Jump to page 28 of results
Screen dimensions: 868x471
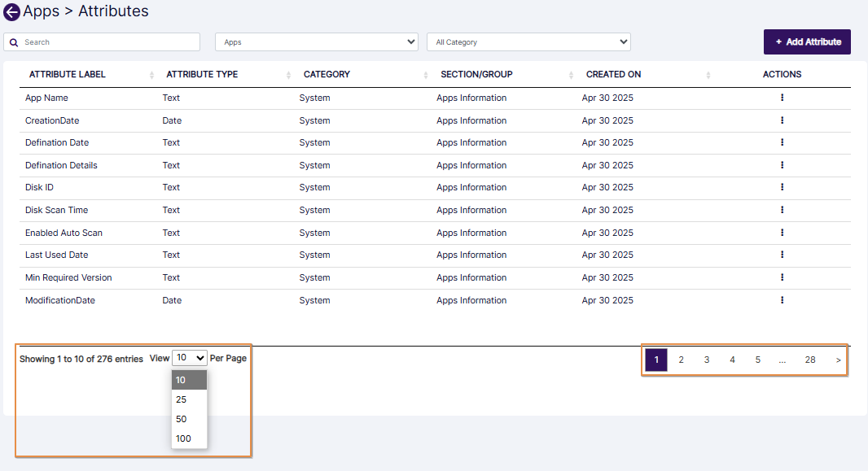tap(810, 359)
